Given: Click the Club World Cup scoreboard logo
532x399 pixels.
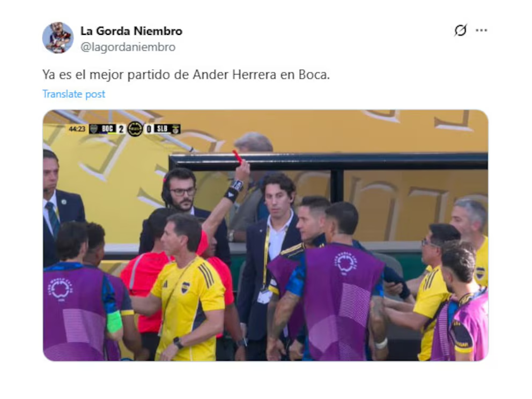Looking at the screenshot, I should pos(135,129).
